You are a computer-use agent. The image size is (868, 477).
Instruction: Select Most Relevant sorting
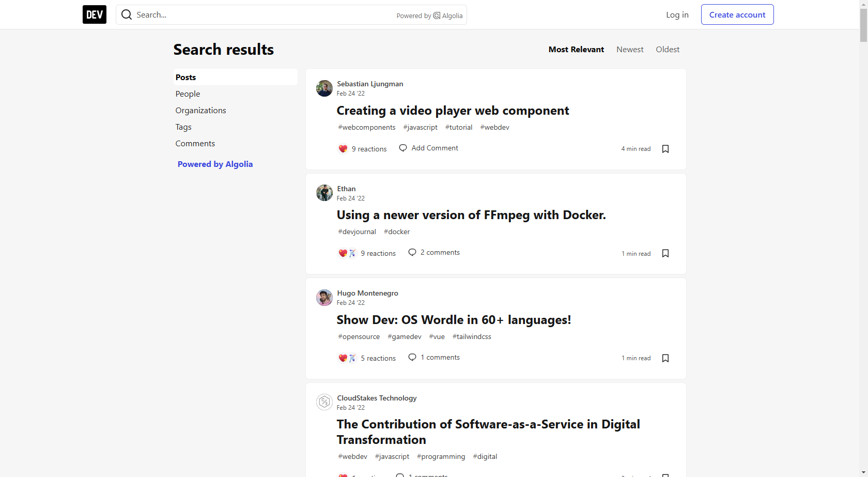[576, 50]
